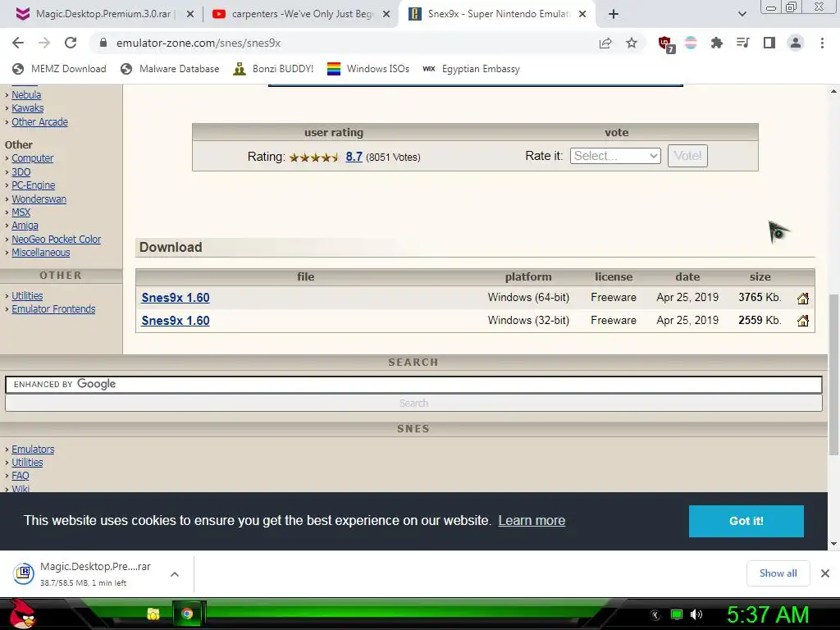Open the Nebula sidebar link
This screenshot has height=630, width=840.
(x=26, y=95)
